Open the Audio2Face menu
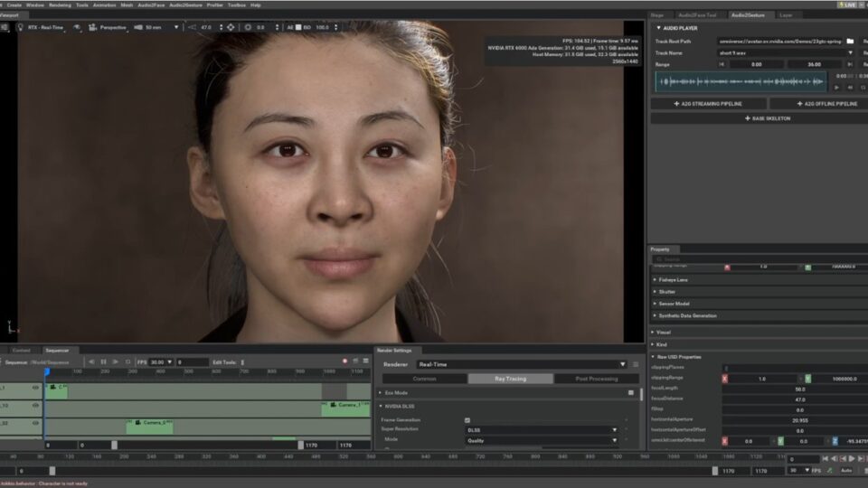 click(151, 5)
